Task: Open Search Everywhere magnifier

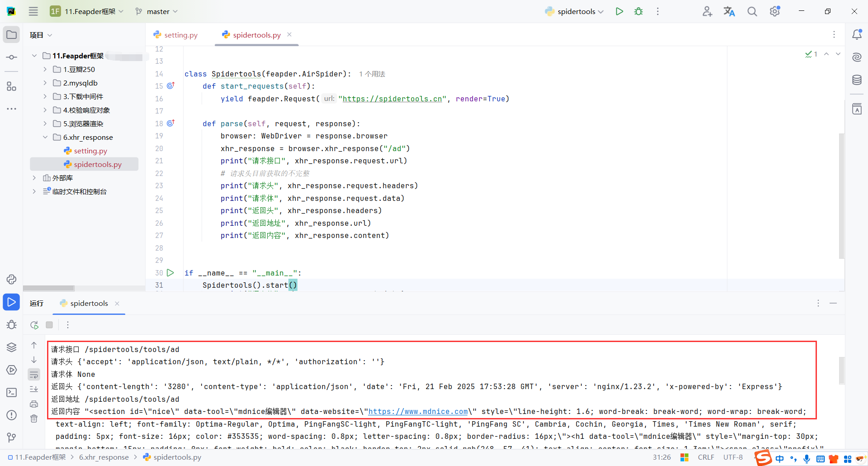Action: click(x=752, y=11)
